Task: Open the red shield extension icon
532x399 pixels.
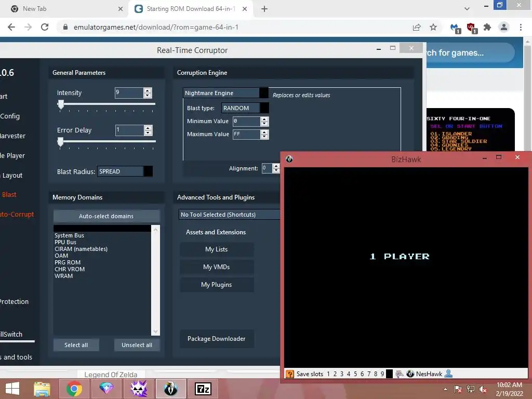Action: click(472, 28)
